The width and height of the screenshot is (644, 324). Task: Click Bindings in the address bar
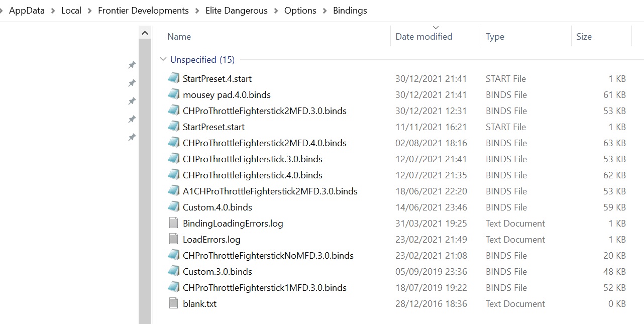350,11
